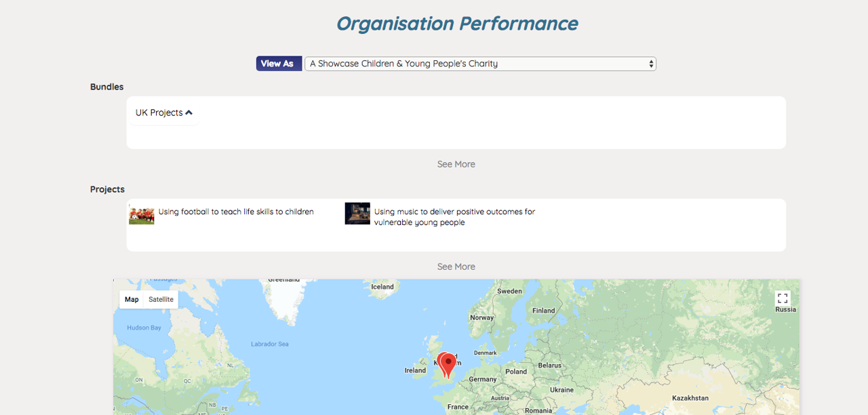Click the Greenland label on map
This screenshot has height=415, width=868.
tap(284, 280)
